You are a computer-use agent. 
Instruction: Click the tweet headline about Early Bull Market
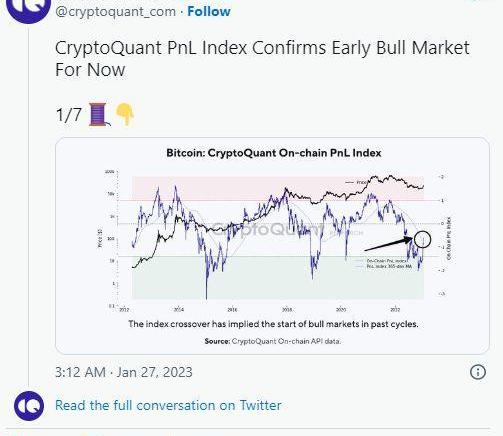[262, 58]
